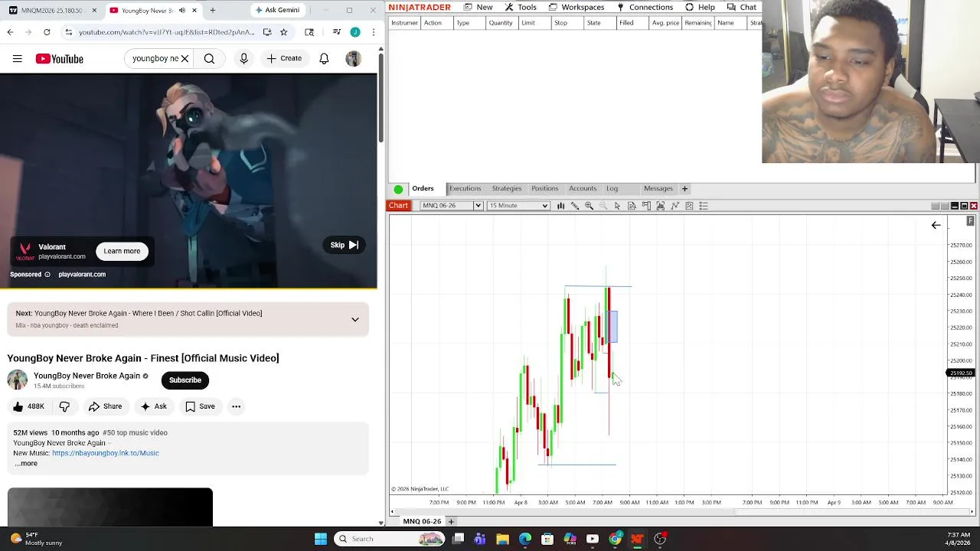Toggle the F button at chart top-right

[x=970, y=221]
